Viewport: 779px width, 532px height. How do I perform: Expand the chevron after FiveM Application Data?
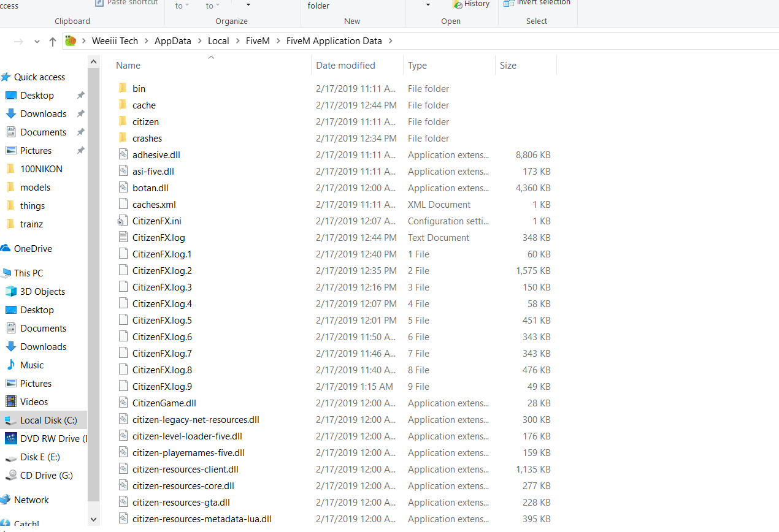coord(390,41)
